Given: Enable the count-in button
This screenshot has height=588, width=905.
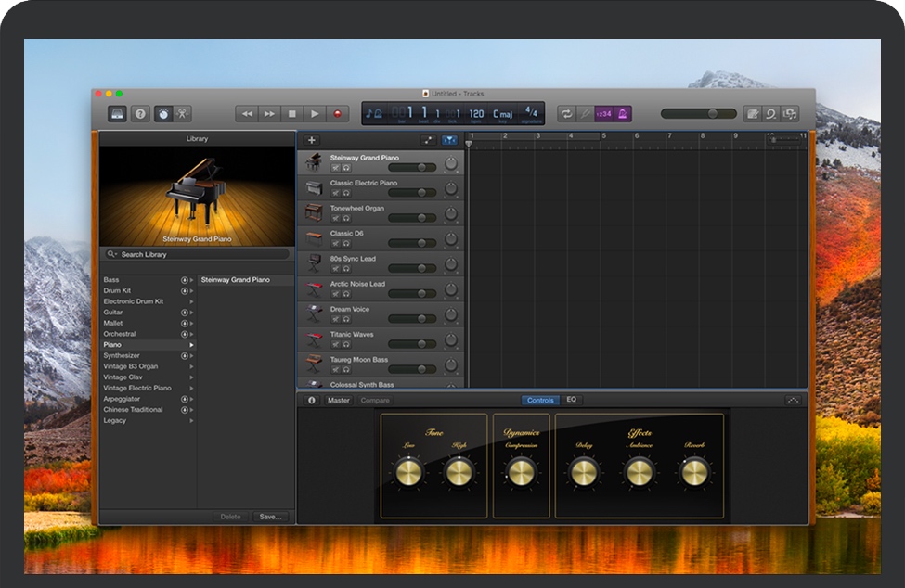Looking at the screenshot, I should click(x=604, y=114).
